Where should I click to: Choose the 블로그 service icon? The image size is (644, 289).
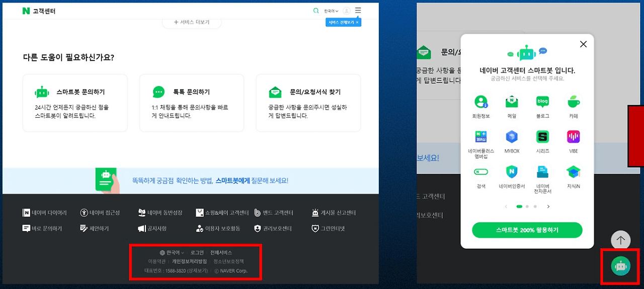(x=542, y=107)
